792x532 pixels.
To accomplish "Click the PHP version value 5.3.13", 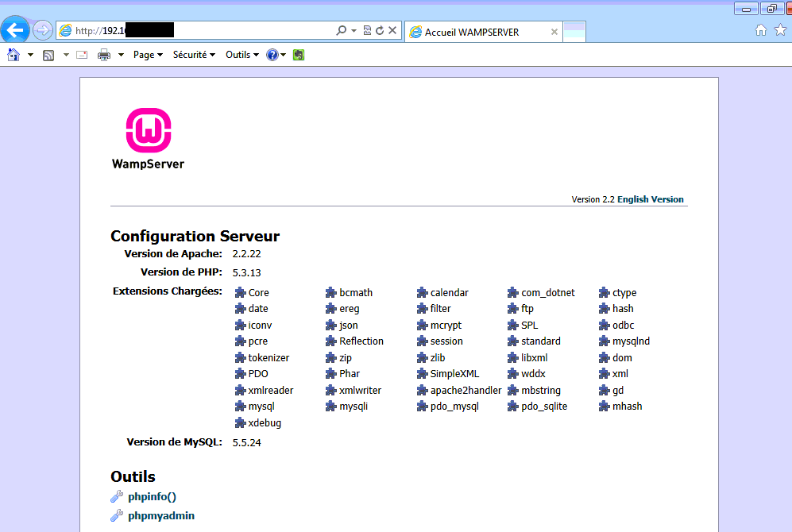I will [246, 272].
